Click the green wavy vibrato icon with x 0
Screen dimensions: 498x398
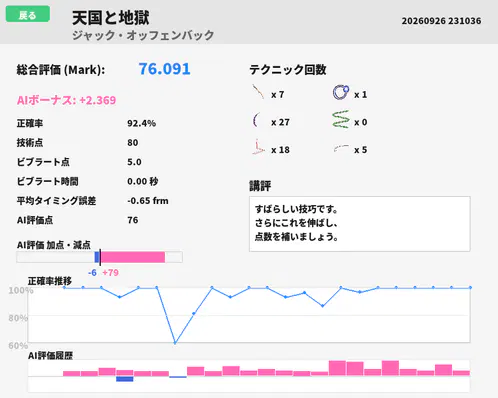(x=341, y=119)
